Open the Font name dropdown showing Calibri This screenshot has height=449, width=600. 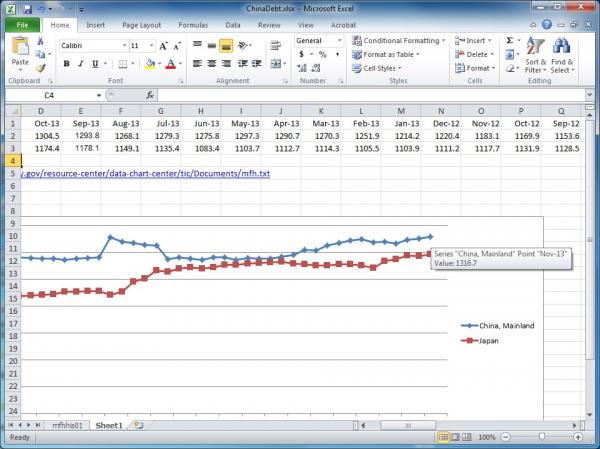point(91,45)
